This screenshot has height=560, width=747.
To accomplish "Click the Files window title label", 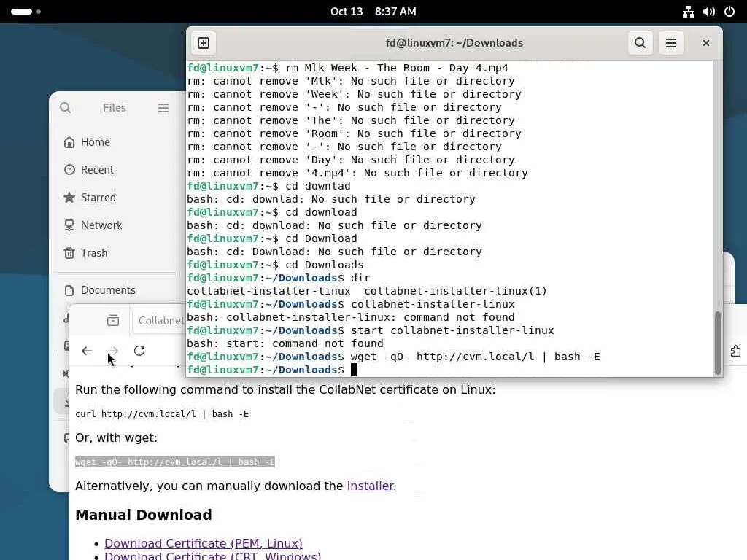I will [x=115, y=108].
